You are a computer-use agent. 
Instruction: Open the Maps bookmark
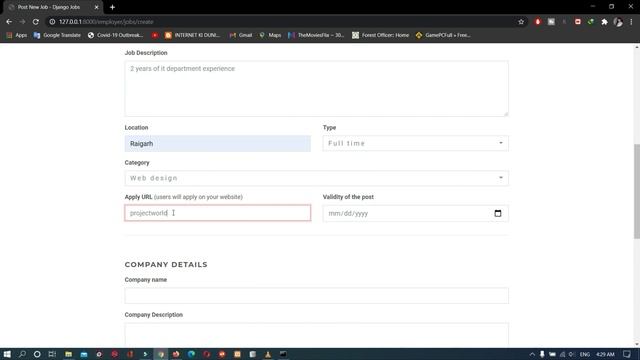[x=270, y=35]
